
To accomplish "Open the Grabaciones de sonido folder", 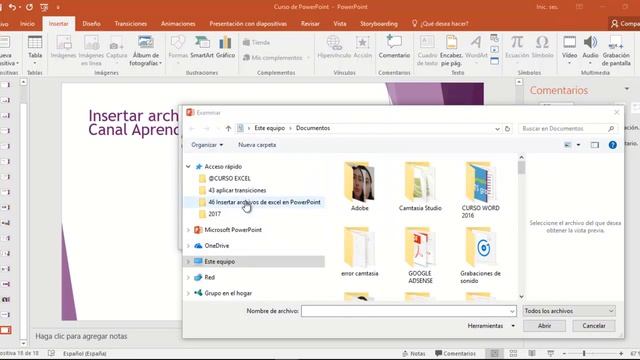I will click(480, 256).
